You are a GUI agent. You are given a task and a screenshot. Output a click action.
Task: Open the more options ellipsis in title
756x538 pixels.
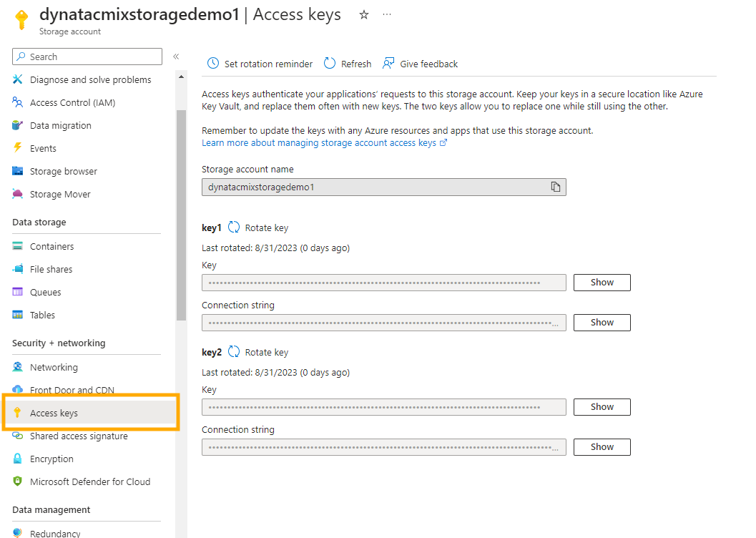pos(387,14)
